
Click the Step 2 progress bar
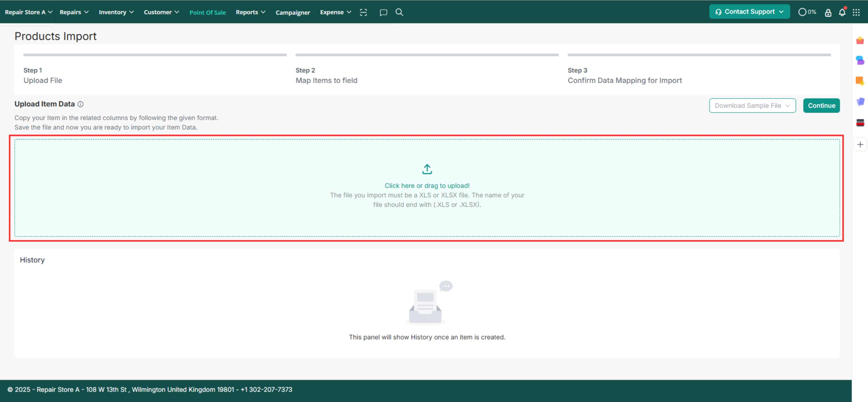(427, 55)
